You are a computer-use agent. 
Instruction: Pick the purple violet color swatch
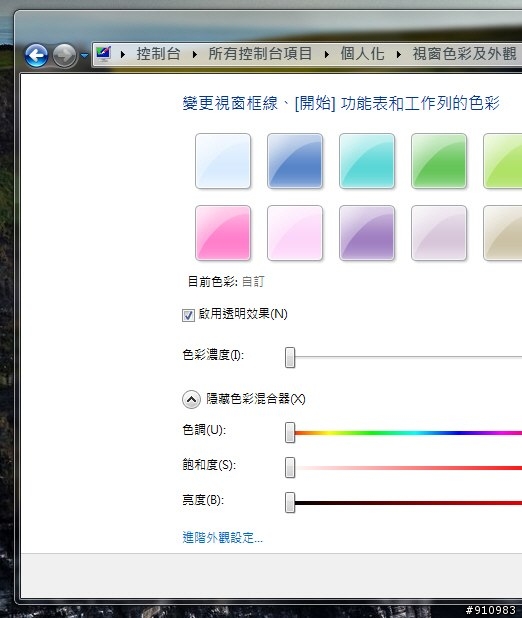tap(367, 233)
